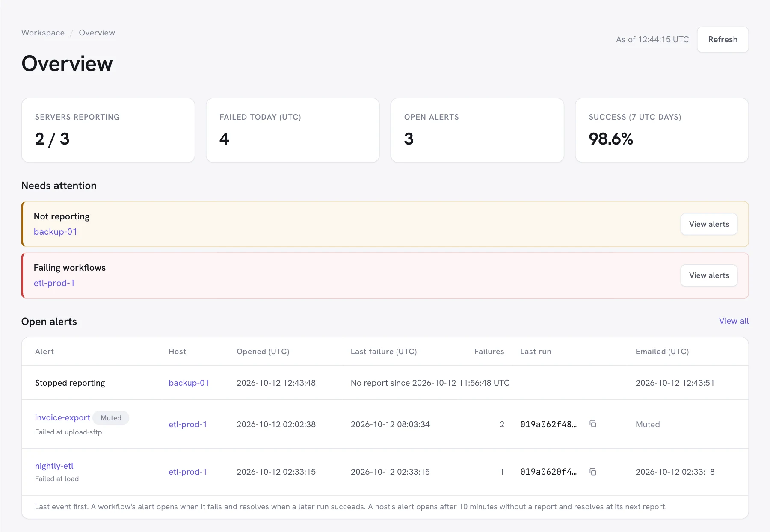The image size is (770, 532).
Task: Copy run ID 019a0620f4 for nightly-etl
Action: coord(593,472)
